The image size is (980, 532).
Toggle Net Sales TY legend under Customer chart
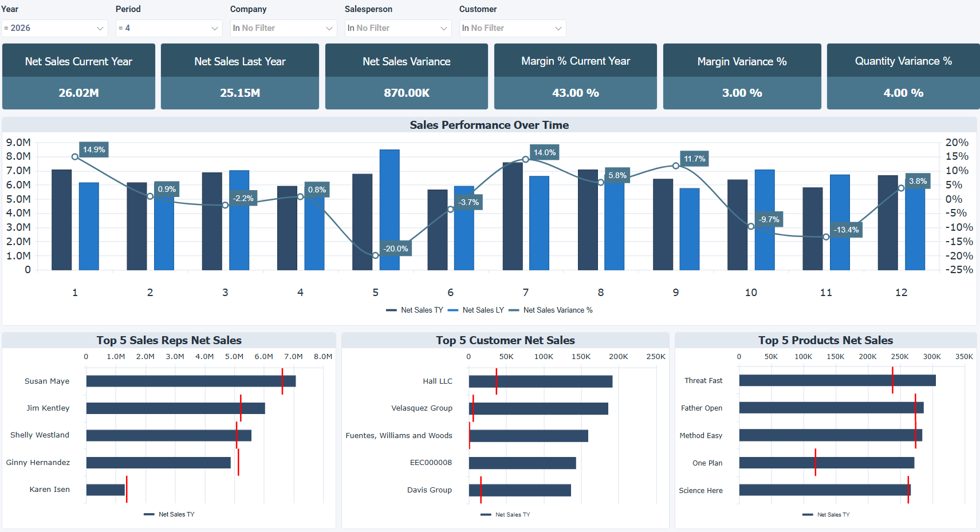coord(505,514)
